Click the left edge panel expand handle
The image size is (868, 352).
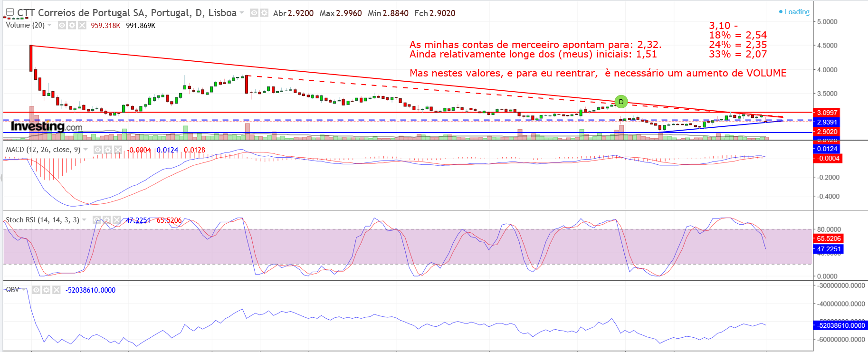[1, 178]
